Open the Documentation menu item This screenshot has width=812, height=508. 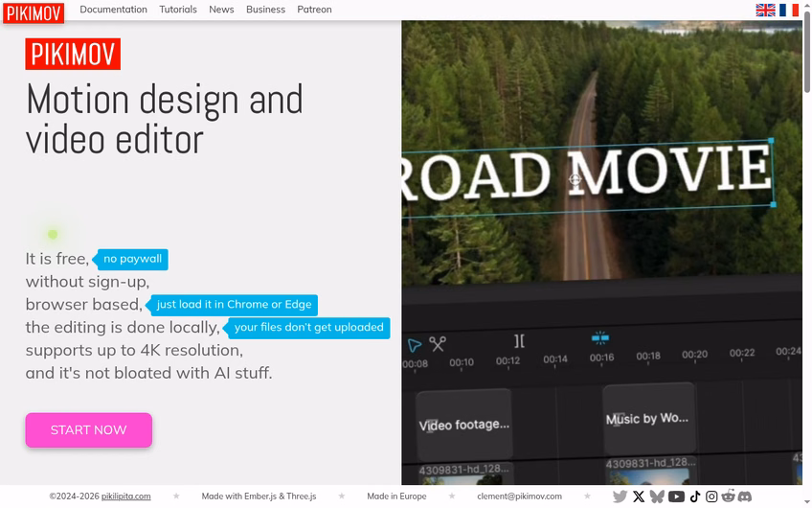coord(113,10)
